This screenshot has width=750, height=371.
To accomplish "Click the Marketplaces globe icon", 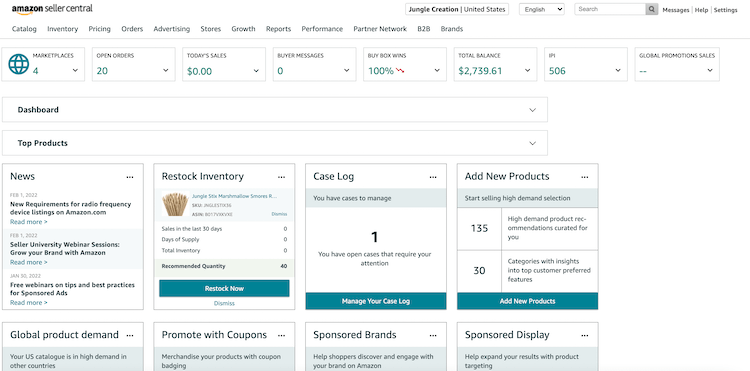I will click(x=19, y=64).
